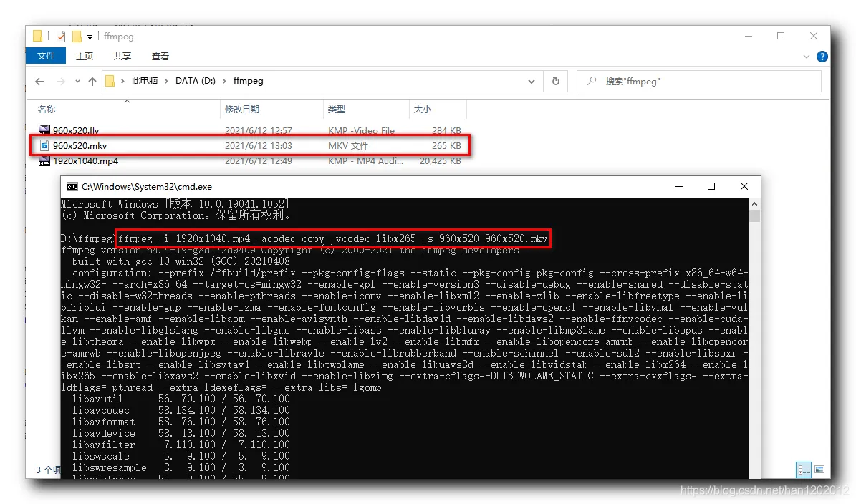The height and width of the screenshot is (504, 856).
Task: Open recent locations dropdown arrow
Action: pos(77,82)
